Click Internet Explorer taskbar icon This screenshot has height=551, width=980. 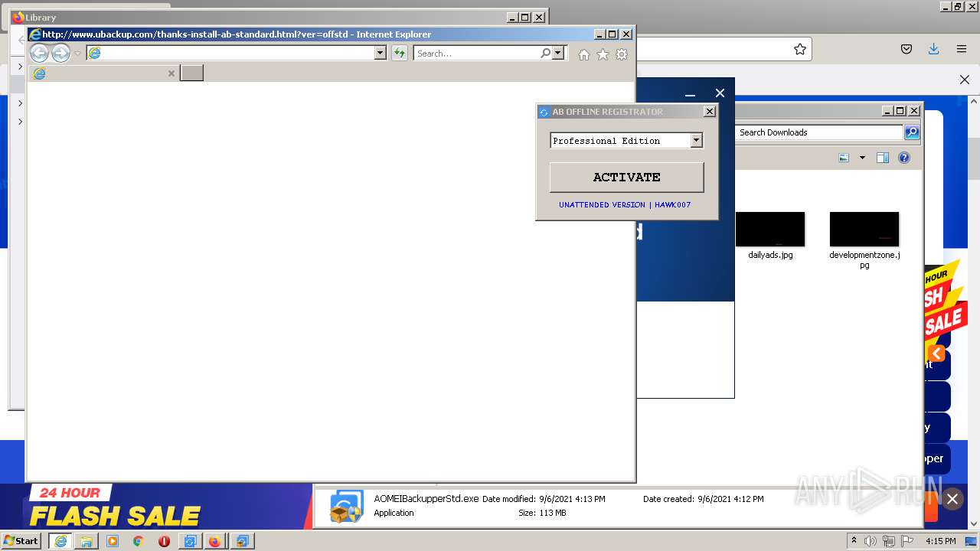tap(60, 540)
